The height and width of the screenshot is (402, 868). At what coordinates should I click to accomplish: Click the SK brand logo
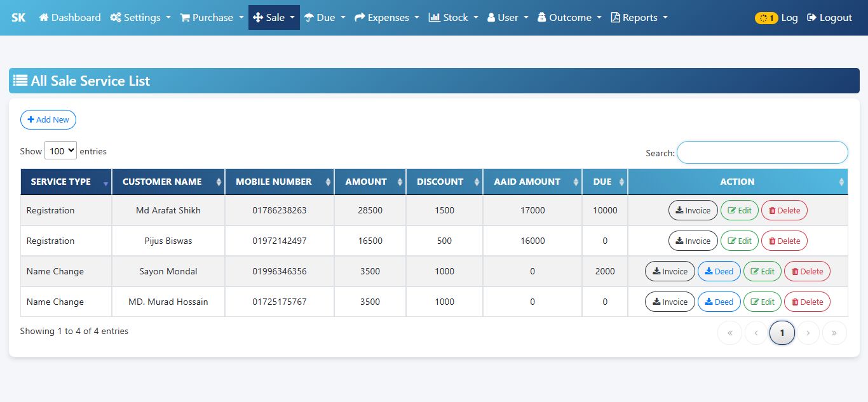(x=18, y=18)
